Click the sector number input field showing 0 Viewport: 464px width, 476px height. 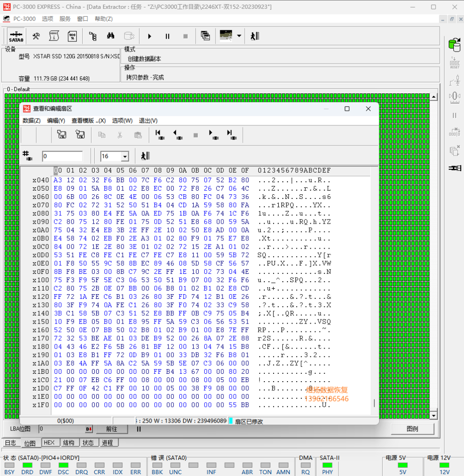62,156
